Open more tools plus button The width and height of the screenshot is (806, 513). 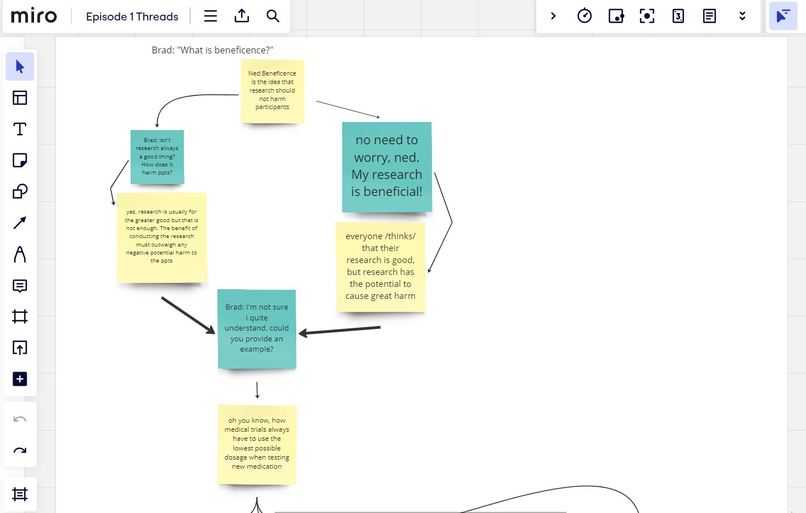[x=20, y=379]
